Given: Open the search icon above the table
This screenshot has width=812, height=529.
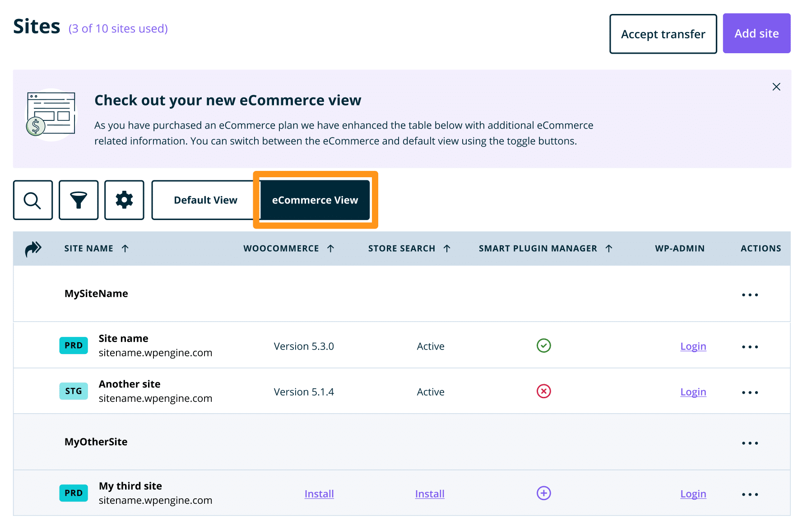Looking at the screenshot, I should click(32, 200).
